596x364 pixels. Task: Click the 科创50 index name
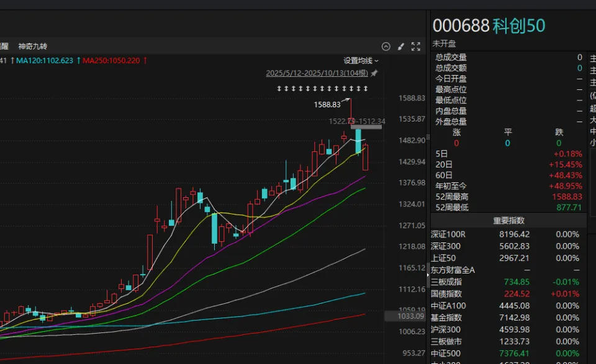click(518, 25)
